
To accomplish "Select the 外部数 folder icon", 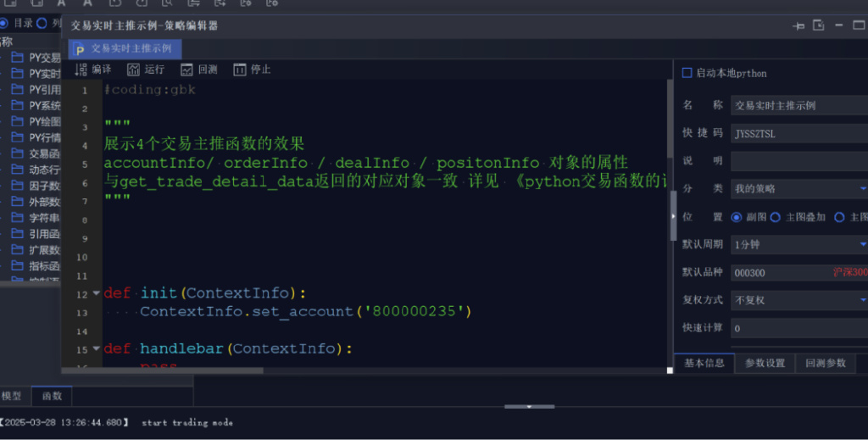I will point(17,203).
